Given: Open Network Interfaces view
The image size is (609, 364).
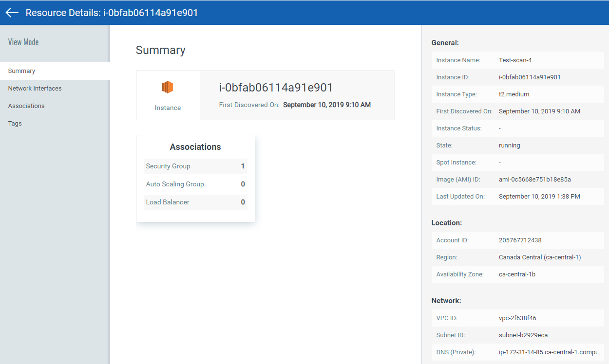Looking at the screenshot, I should 55,89.
